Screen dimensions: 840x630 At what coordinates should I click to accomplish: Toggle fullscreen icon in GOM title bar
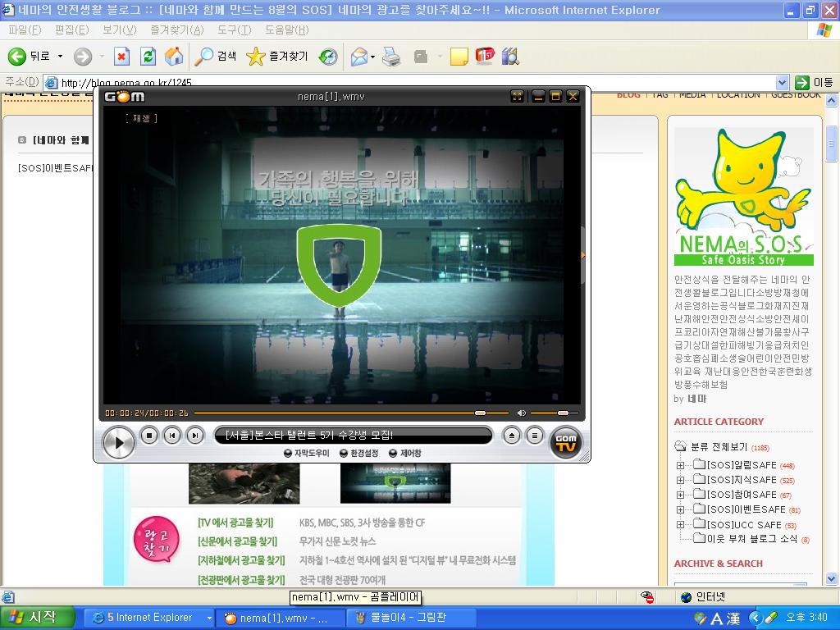(x=517, y=97)
